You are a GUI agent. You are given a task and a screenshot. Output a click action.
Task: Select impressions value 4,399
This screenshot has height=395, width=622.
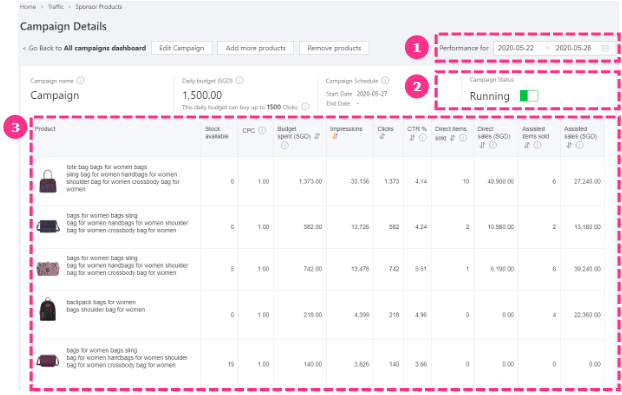[x=361, y=315]
